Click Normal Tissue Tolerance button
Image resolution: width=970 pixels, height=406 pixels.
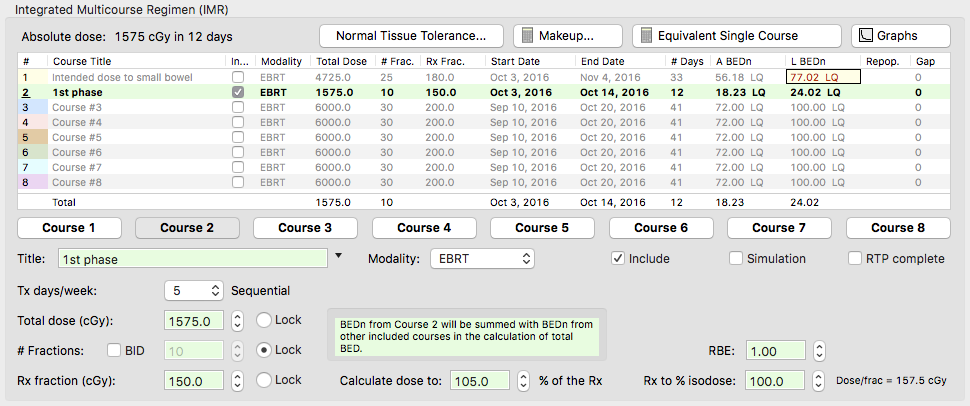point(411,36)
